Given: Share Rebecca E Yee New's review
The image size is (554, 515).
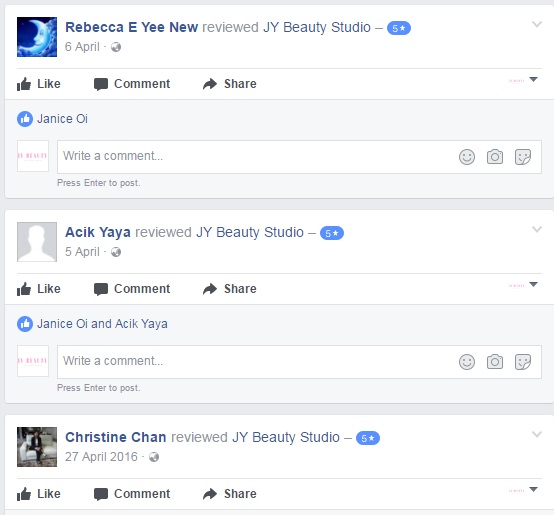Looking at the screenshot, I should coord(230,84).
